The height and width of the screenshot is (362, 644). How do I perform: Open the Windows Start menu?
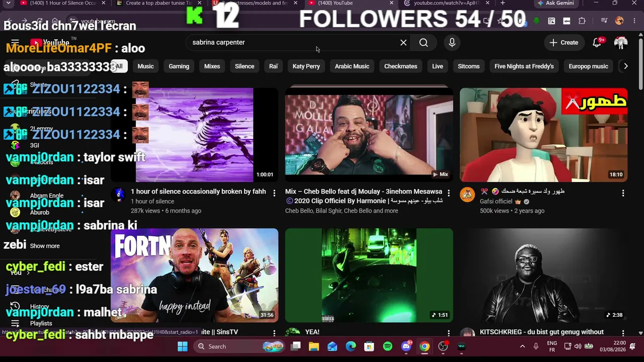pos(183,346)
